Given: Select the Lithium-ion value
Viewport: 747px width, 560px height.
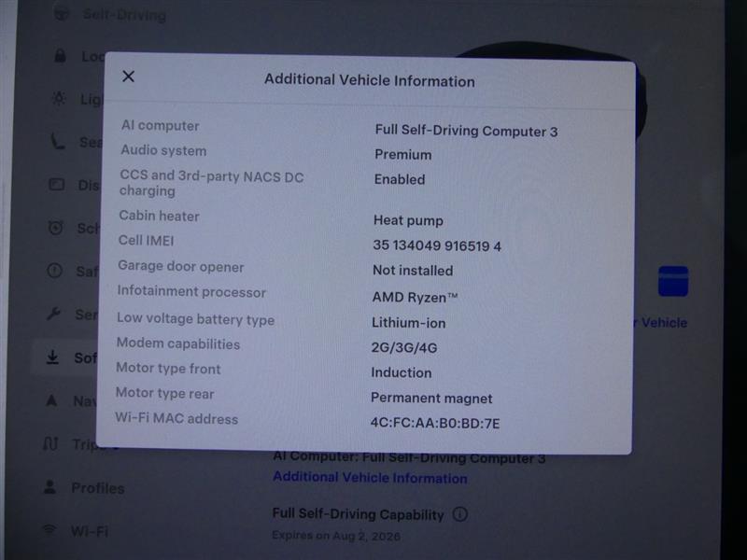Looking at the screenshot, I should pyautogui.click(x=409, y=322).
